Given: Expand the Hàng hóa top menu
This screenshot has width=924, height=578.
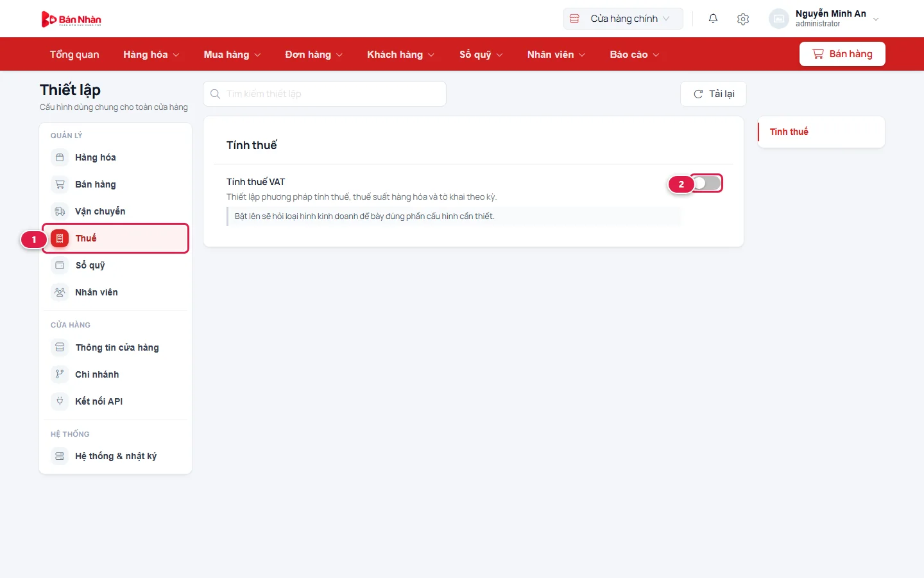Looking at the screenshot, I should 151,55.
